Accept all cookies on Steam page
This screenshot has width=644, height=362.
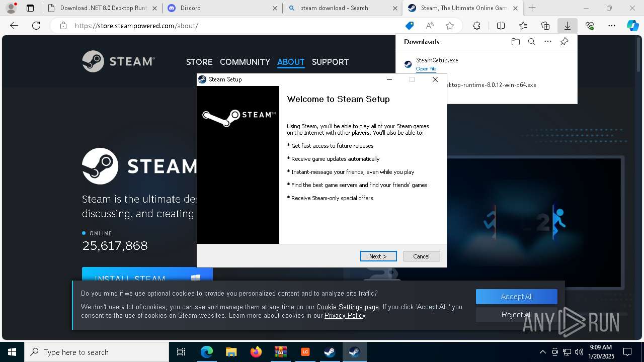click(517, 297)
